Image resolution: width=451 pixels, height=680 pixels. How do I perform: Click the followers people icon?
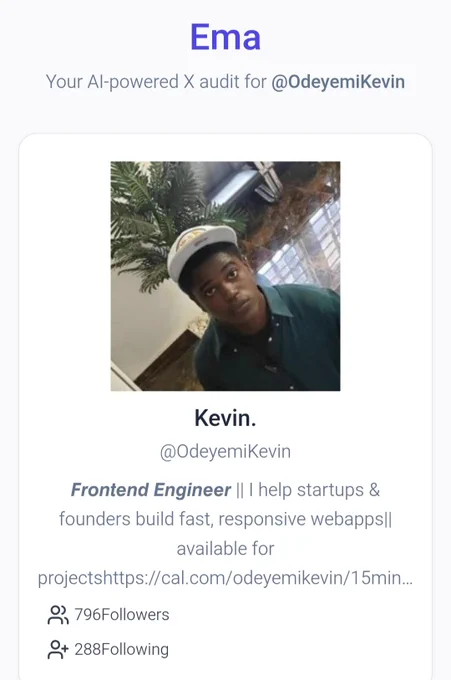[x=58, y=615]
